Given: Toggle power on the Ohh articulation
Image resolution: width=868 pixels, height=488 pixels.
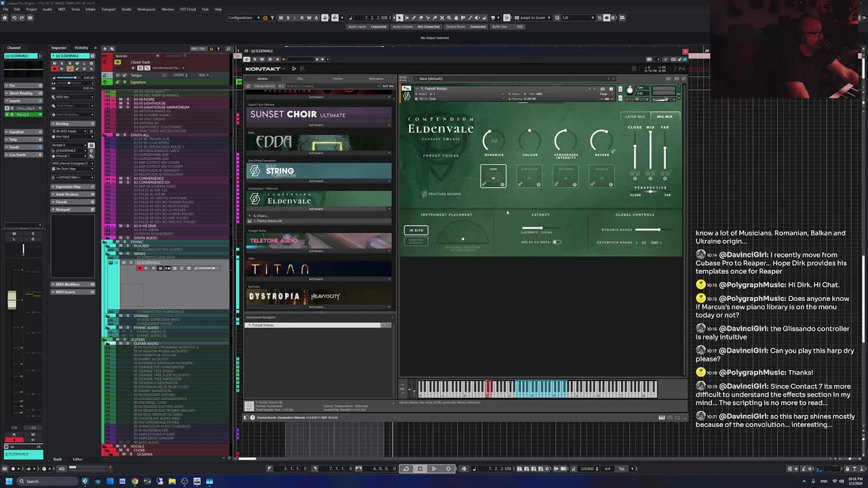Looking at the screenshot, I should coord(502,184).
